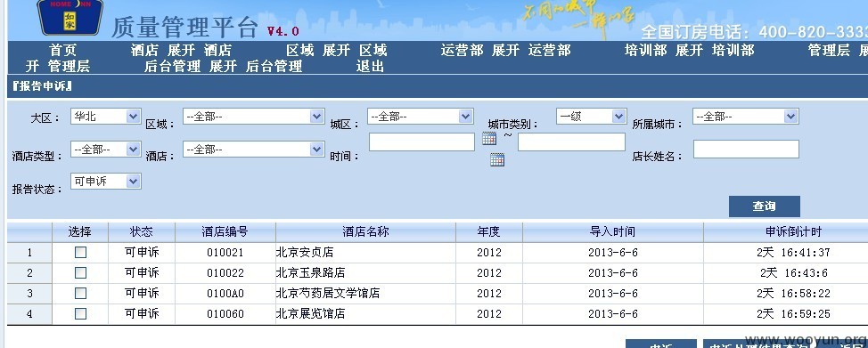Image resolution: width=868 pixels, height=348 pixels.
Task: Click hotel name 北京芍药居文学馆店
Action: pos(328,294)
